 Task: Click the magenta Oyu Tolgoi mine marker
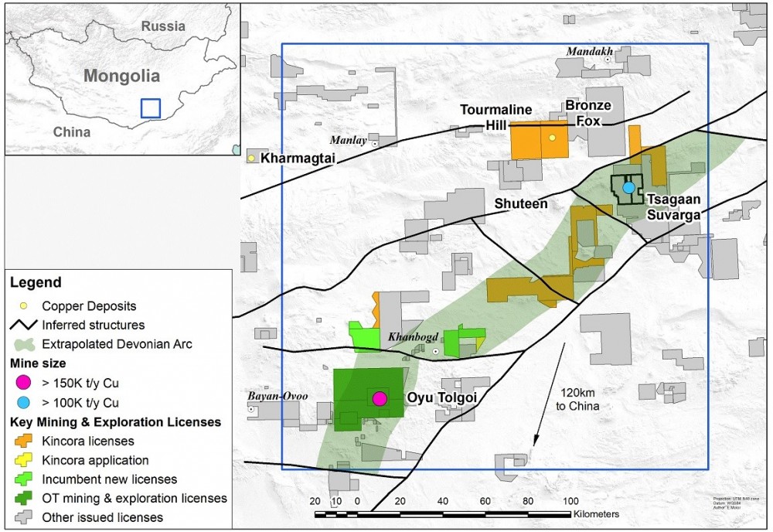point(380,398)
